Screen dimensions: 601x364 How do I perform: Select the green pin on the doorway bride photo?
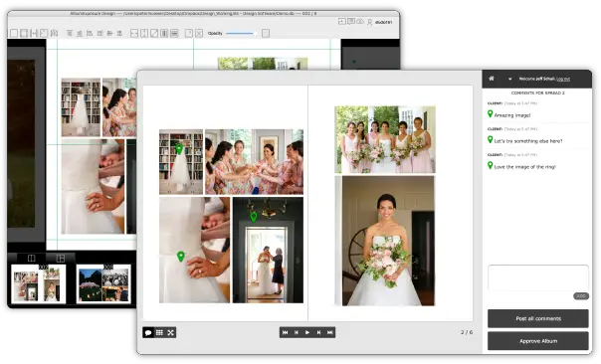pyautogui.click(x=254, y=217)
